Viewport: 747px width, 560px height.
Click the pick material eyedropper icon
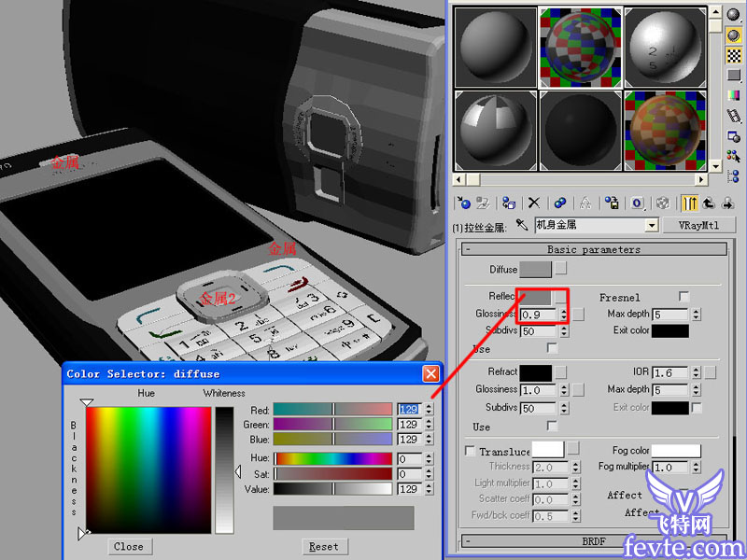pyautogui.click(x=522, y=225)
